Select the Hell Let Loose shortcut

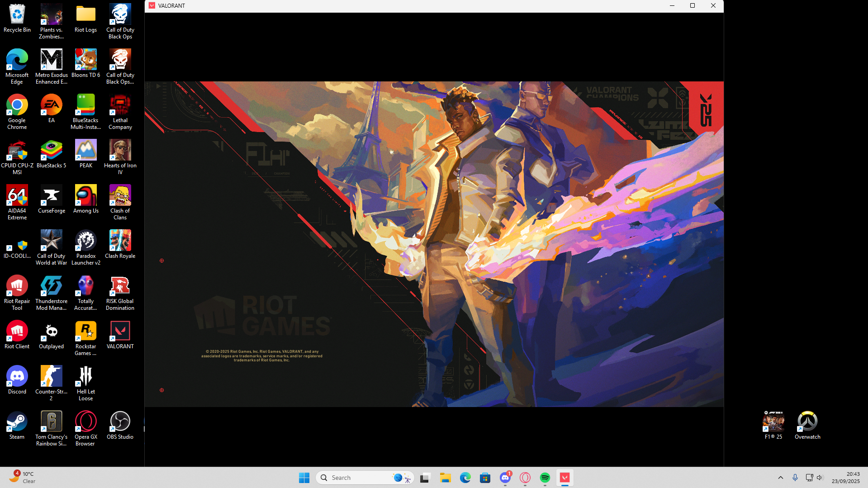86,384
